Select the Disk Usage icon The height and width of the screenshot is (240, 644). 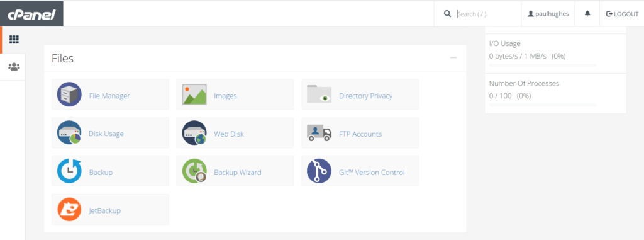pyautogui.click(x=69, y=132)
